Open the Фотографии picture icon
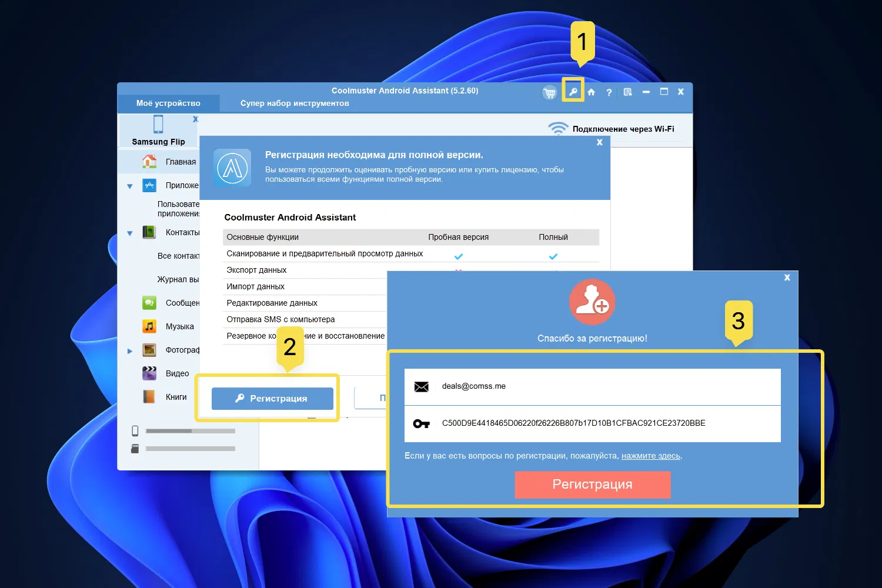Viewport: 882px width, 588px height. (149, 350)
